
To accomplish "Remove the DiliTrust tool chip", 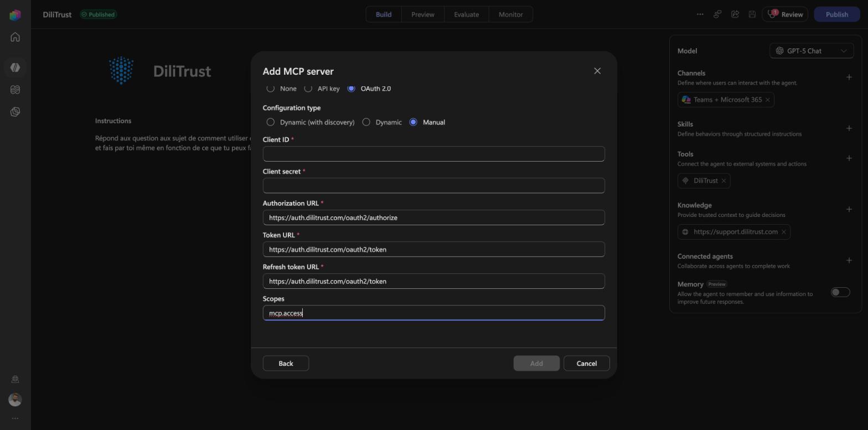I will click(x=724, y=181).
